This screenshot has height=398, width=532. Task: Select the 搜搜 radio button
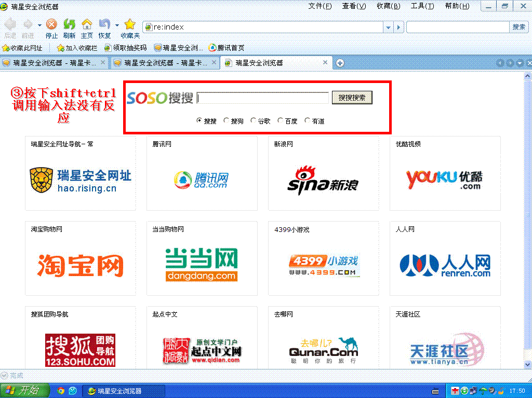point(199,120)
